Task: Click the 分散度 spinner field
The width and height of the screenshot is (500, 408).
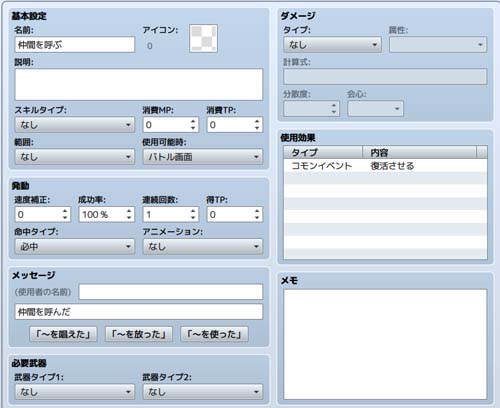Action: pos(311,109)
